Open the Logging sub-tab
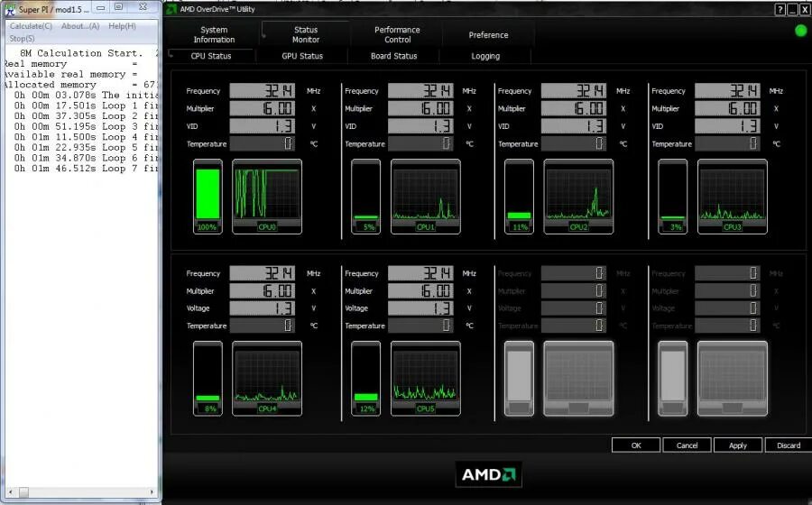The height and width of the screenshot is (505, 812). click(485, 56)
